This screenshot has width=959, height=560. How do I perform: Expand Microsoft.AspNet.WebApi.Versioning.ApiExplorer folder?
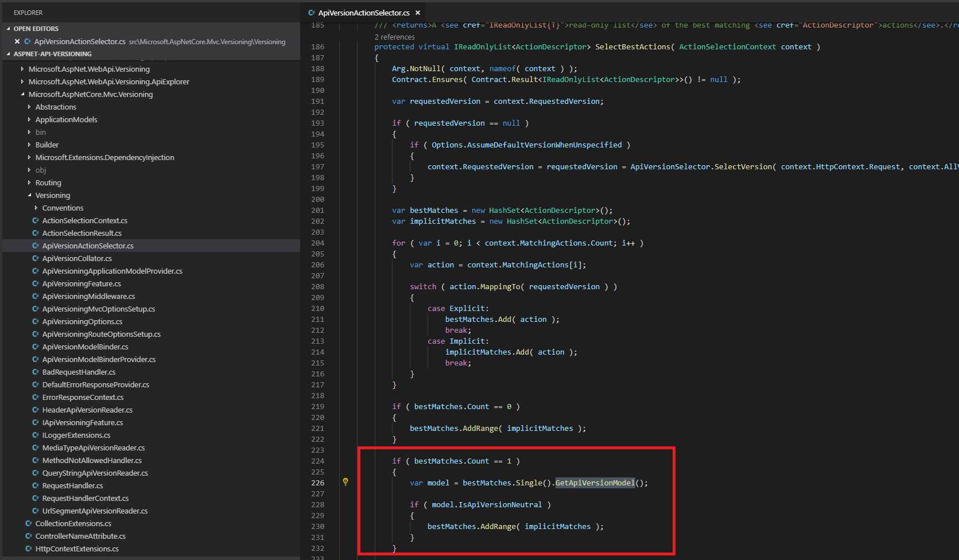tap(22, 81)
